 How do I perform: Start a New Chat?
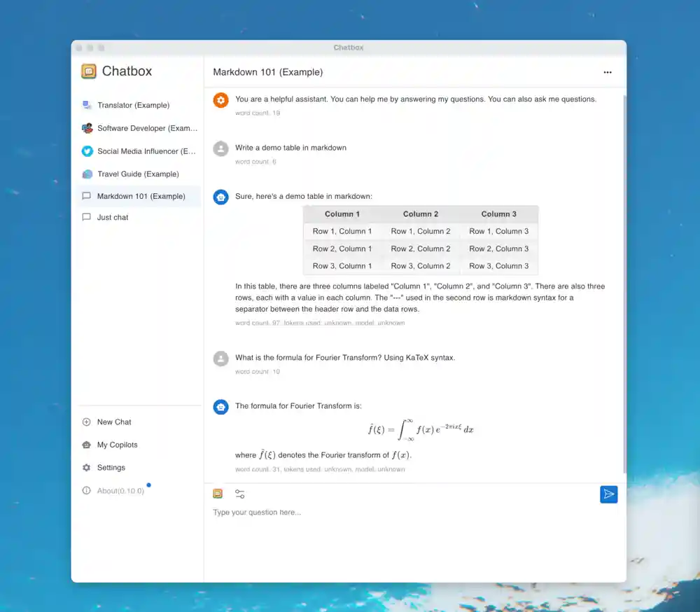pyautogui.click(x=139, y=422)
